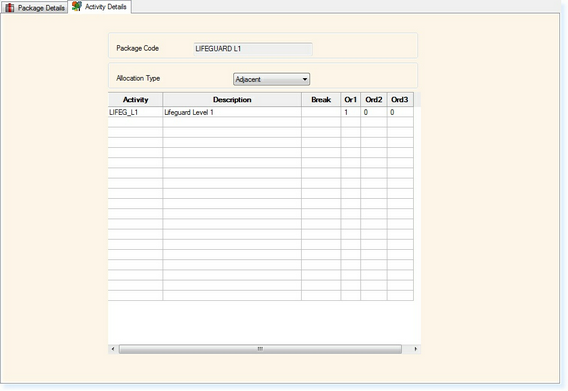568x391 pixels.
Task: Click the Package Details tab icon
Action: (x=10, y=8)
